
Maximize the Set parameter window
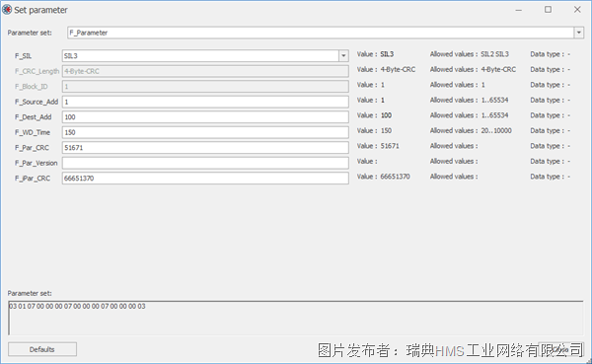[x=548, y=10]
